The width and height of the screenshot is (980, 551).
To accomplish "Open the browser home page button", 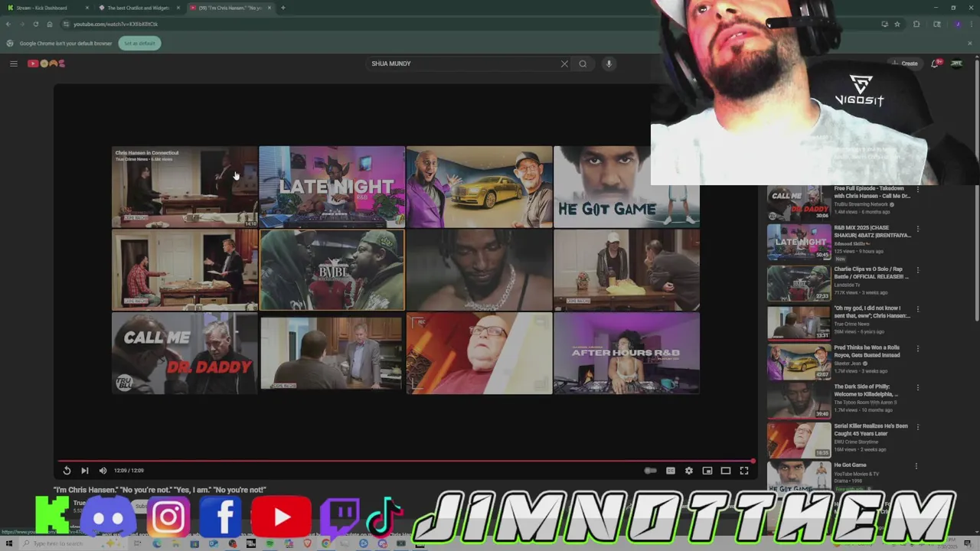I will click(50, 24).
